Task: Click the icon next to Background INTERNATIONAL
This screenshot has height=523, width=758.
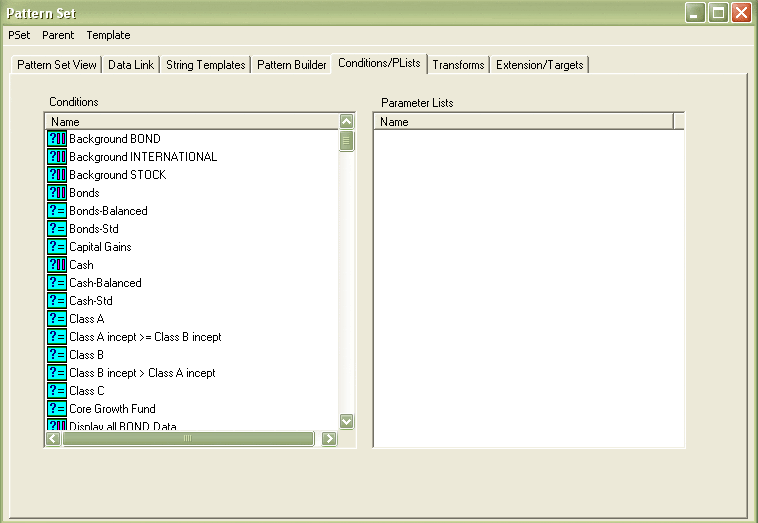Action: pos(57,157)
